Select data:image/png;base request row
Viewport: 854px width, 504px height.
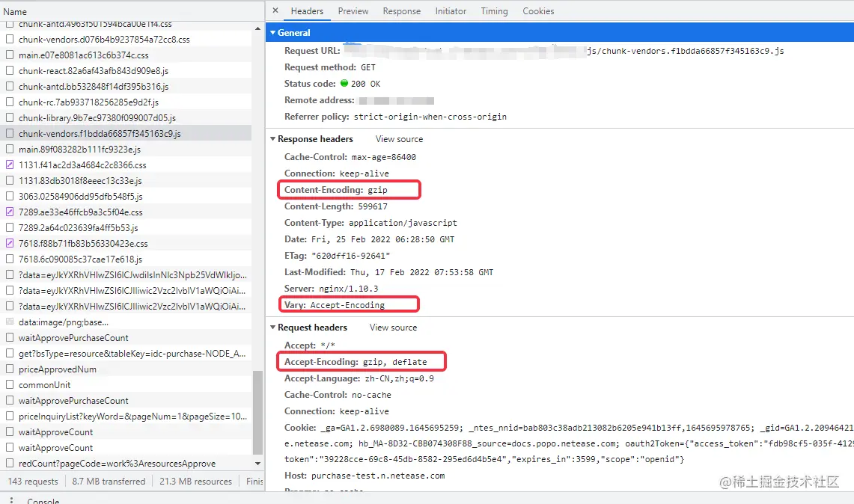click(x=126, y=322)
